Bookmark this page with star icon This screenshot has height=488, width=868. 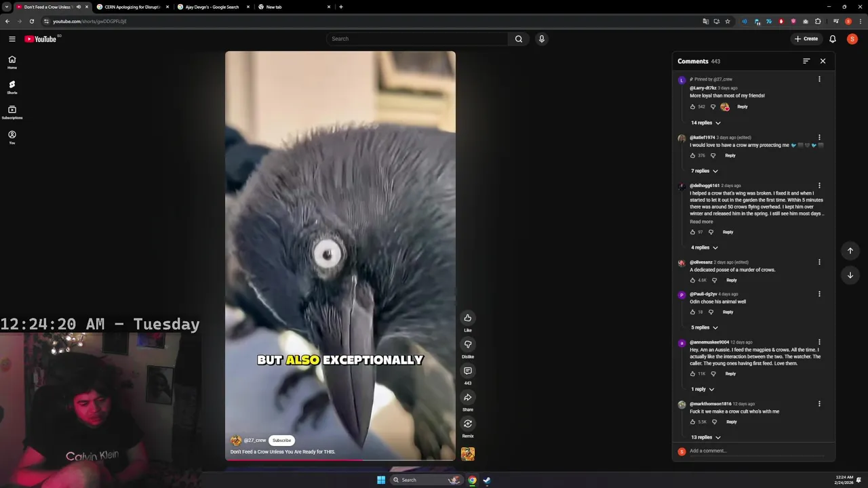728,21
